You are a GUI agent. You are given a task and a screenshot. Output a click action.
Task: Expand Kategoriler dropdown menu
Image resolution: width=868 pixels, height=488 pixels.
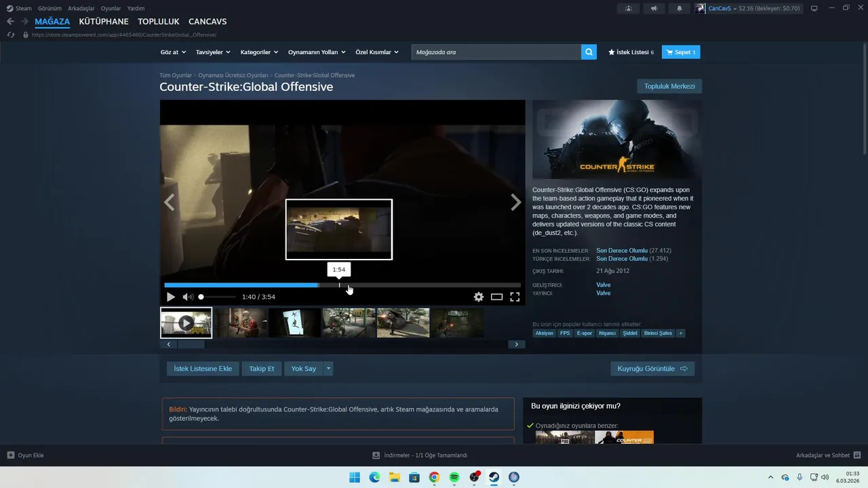259,52
